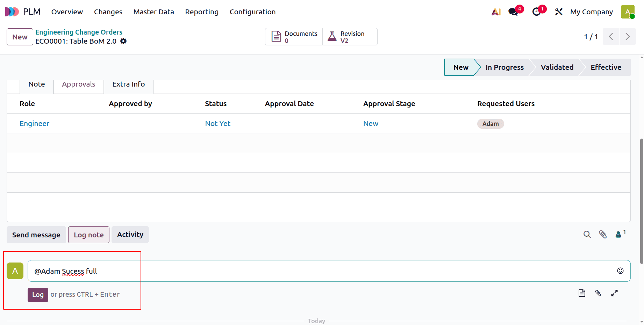
Task: Set stage to In Progress
Action: pyautogui.click(x=505, y=67)
